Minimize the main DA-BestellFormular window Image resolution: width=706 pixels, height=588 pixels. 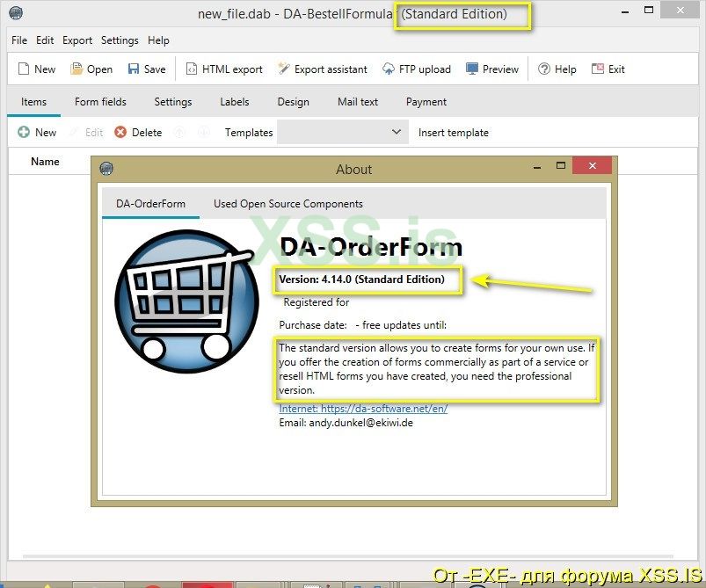point(625,11)
